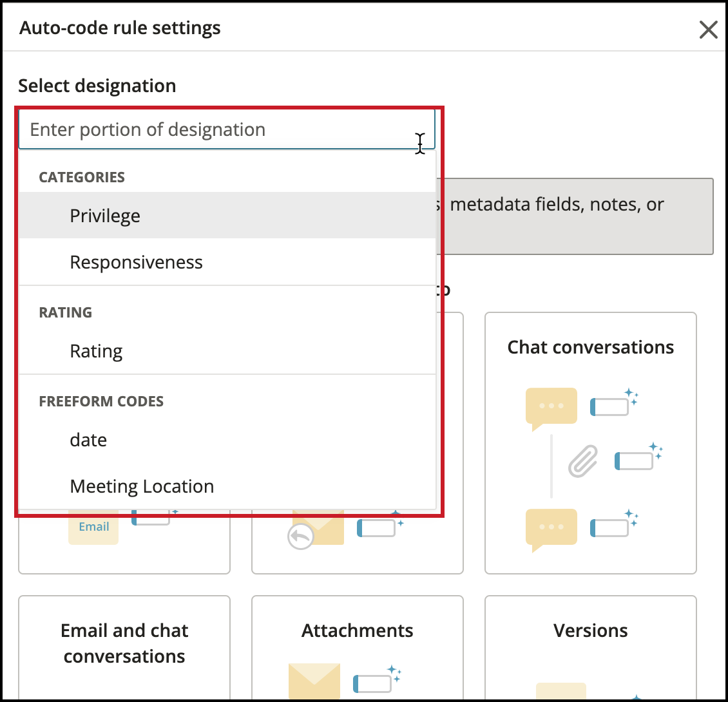Click sparkle tag beside bottom chat bubble

[x=614, y=523]
